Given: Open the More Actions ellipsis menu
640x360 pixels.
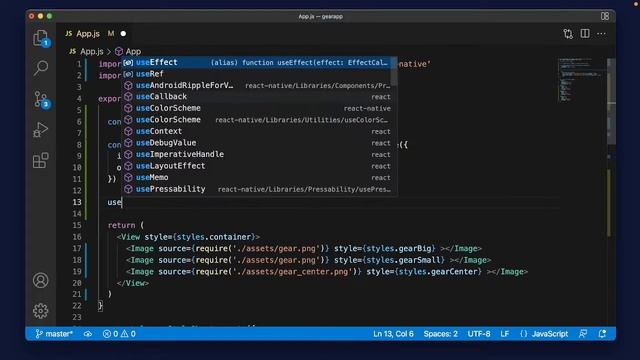Looking at the screenshot, I should [x=601, y=34].
